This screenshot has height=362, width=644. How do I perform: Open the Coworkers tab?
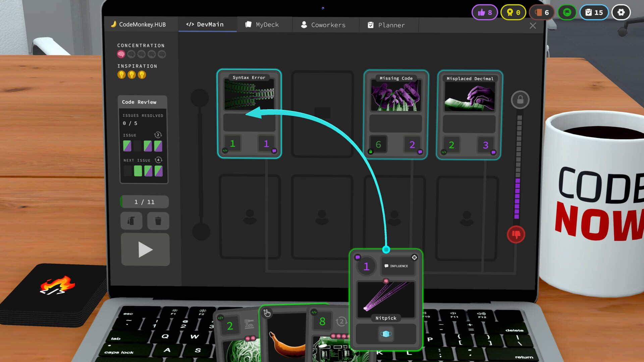[x=324, y=24]
